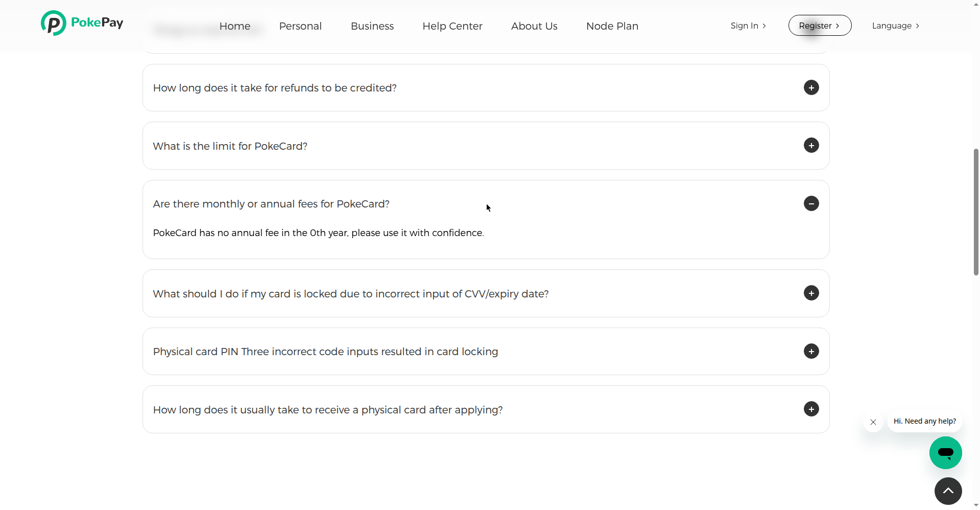
Task: Open the Language dropdown
Action: click(896, 26)
